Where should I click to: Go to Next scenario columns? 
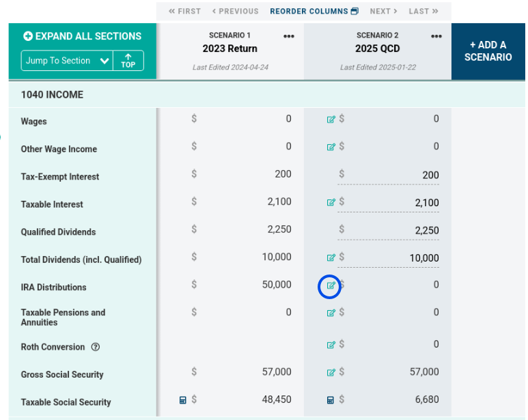(384, 12)
